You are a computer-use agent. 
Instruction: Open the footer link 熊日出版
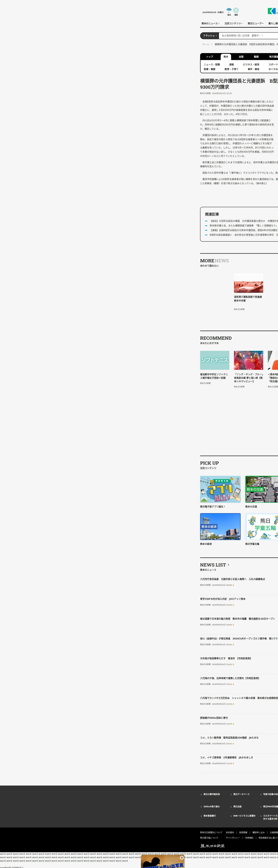coord(237,806)
